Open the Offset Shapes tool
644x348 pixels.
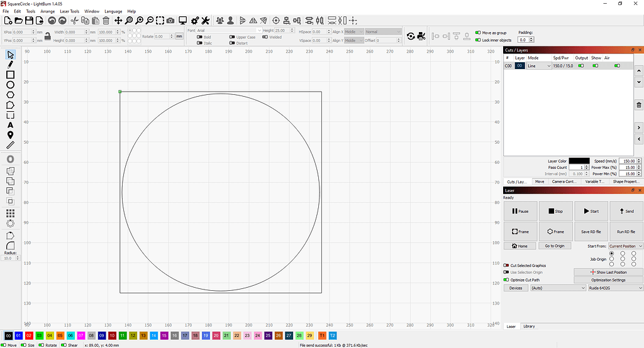tap(10, 159)
